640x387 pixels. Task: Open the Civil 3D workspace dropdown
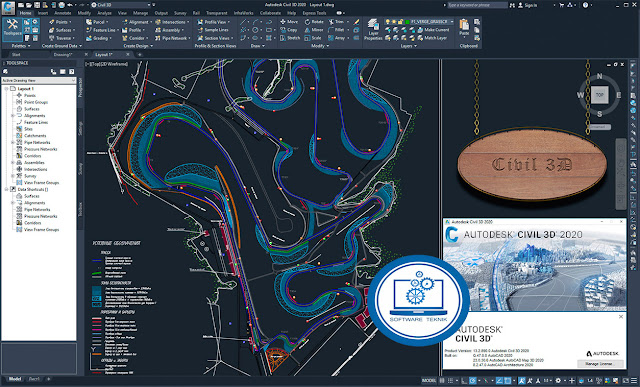pyautogui.click(x=121, y=5)
